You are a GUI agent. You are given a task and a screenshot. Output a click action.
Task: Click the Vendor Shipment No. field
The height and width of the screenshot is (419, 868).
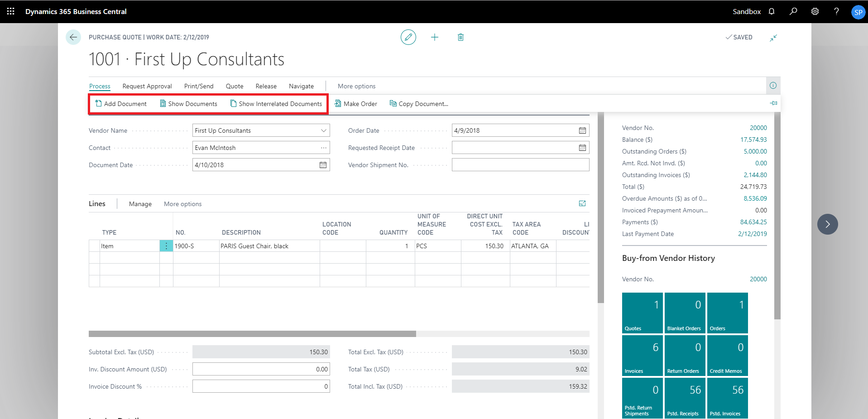point(520,165)
